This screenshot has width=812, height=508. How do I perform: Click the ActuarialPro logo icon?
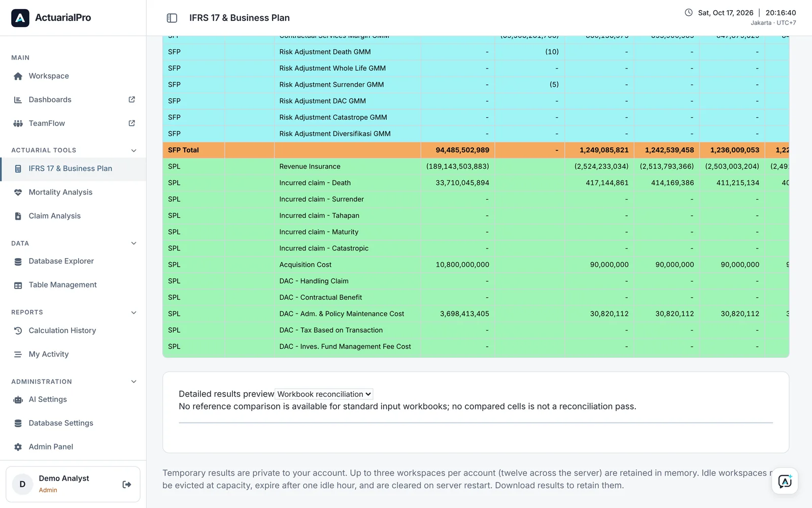coord(20,18)
